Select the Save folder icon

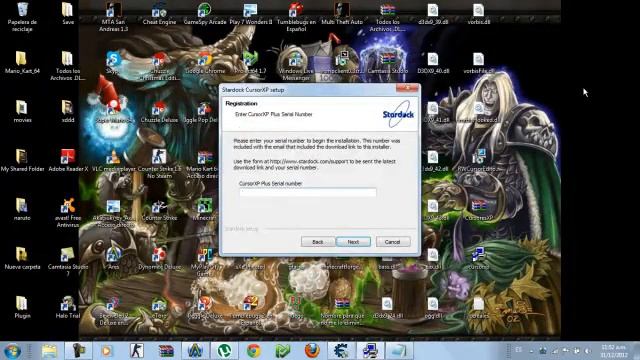point(68,13)
